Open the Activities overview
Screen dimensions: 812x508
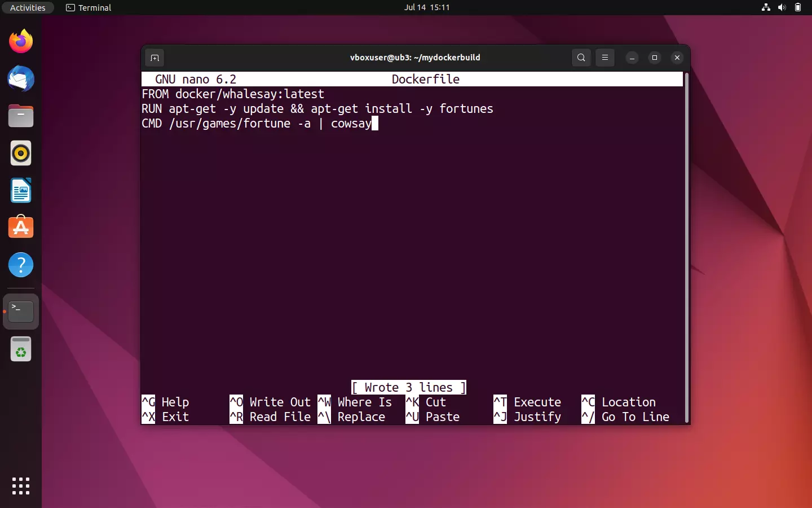[28, 8]
